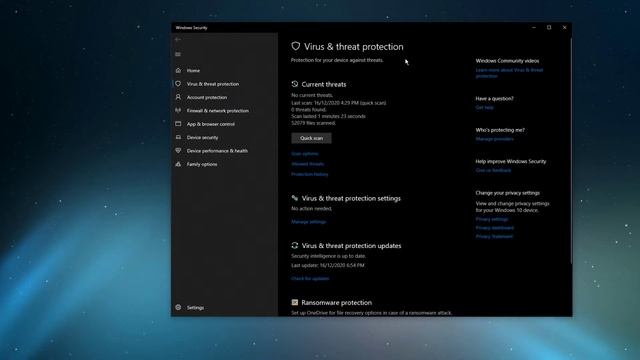Open Manage providers link

point(494,139)
